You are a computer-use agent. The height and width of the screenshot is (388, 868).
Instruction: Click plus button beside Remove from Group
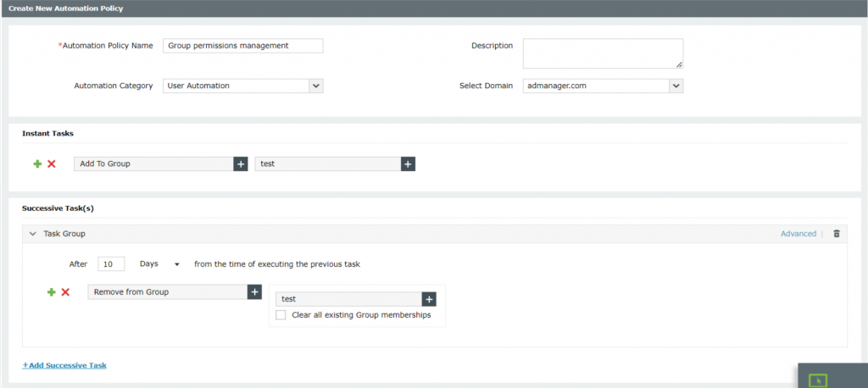tap(254, 291)
